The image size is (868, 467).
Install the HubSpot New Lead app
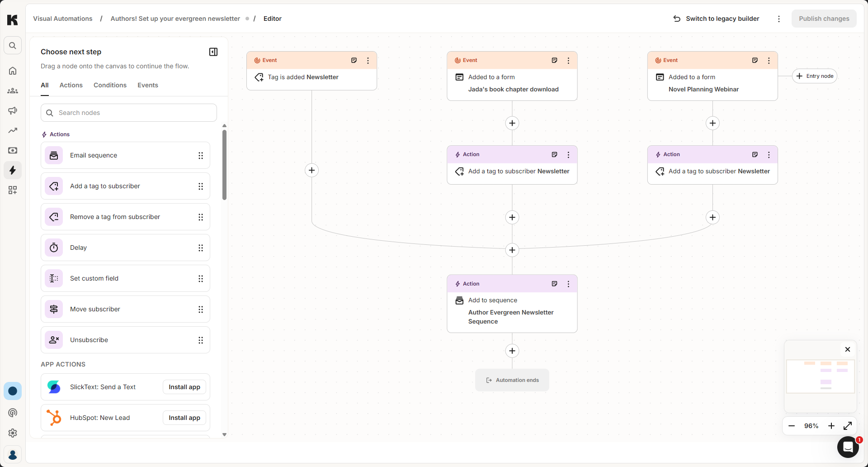pyautogui.click(x=184, y=418)
